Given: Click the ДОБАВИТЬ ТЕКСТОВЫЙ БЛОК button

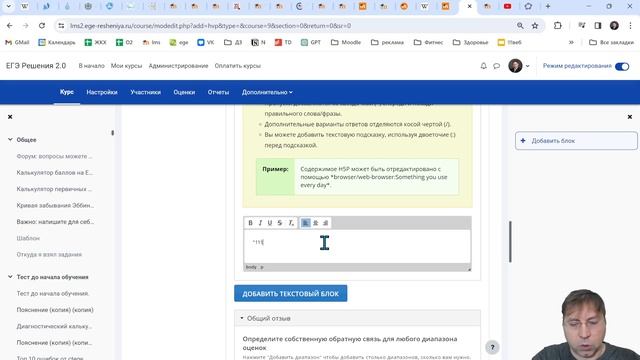Looking at the screenshot, I should point(291,293).
